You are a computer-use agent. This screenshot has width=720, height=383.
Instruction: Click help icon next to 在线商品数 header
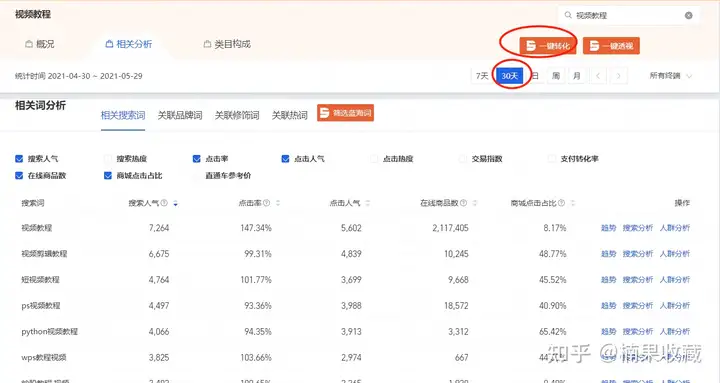tap(463, 203)
